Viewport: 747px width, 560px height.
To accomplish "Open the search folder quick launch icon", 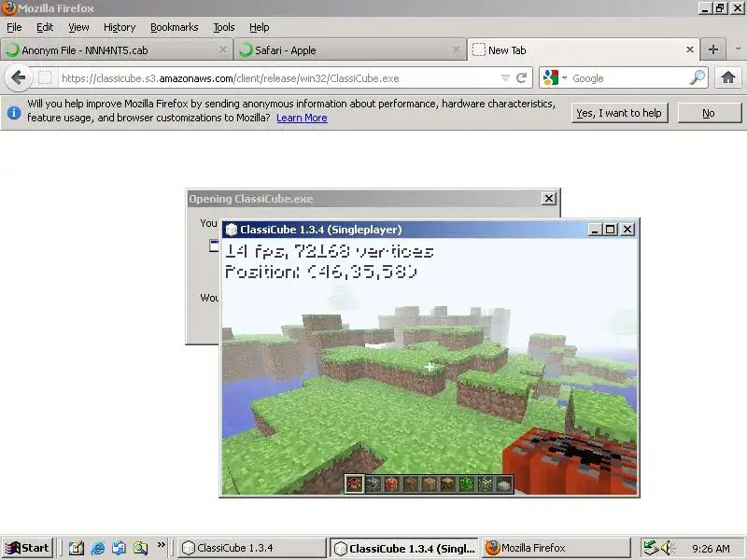I will click(141, 548).
